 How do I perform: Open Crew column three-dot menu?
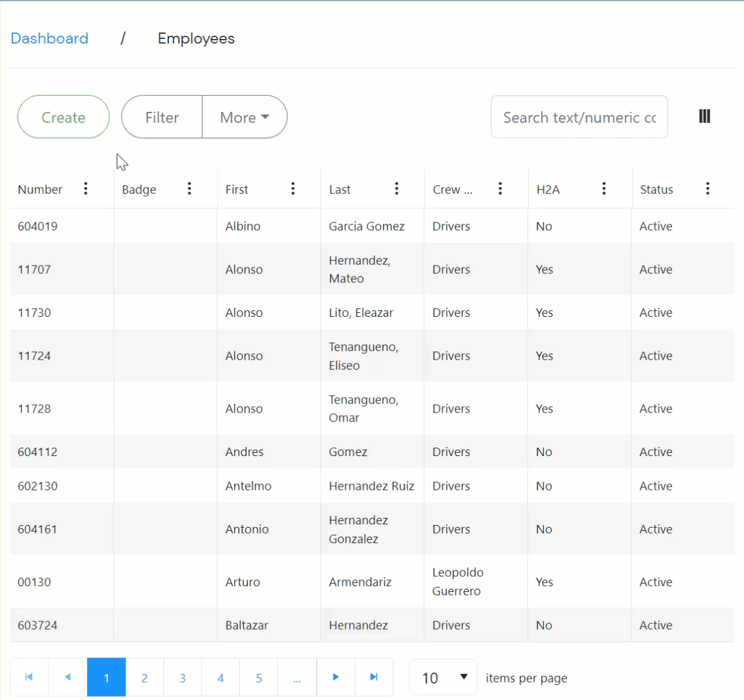point(500,189)
